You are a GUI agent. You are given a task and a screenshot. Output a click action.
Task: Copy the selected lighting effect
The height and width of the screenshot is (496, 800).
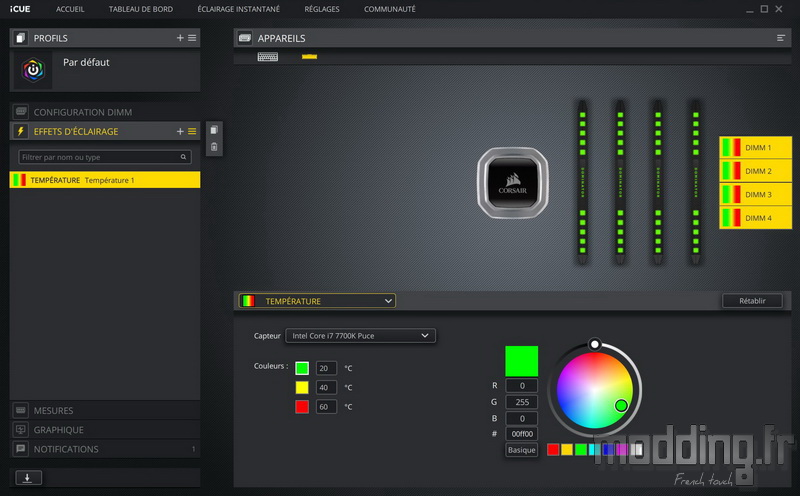pos(214,130)
